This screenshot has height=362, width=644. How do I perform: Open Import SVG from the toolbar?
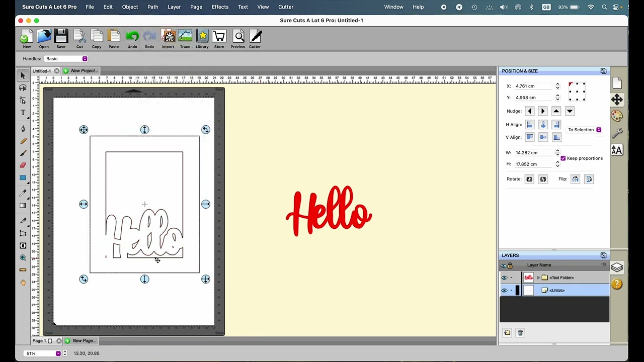(168, 39)
